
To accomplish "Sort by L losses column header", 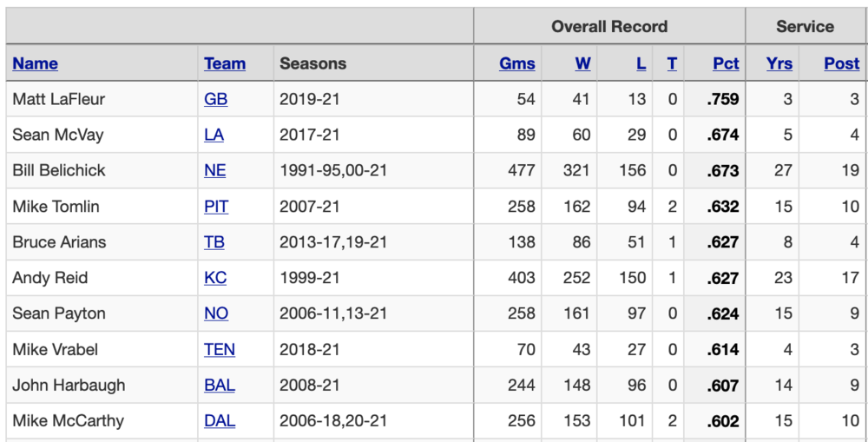I will (x=641, y=63).
